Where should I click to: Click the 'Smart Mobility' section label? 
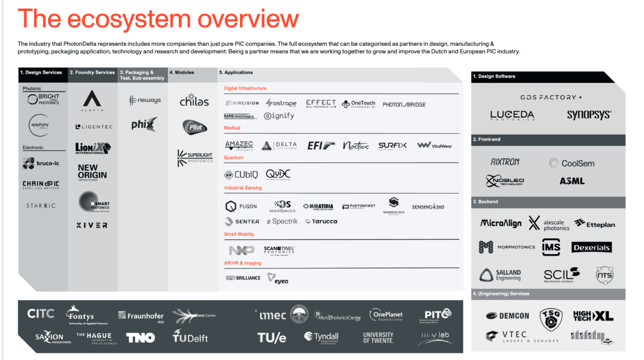(x=239, y=234)
